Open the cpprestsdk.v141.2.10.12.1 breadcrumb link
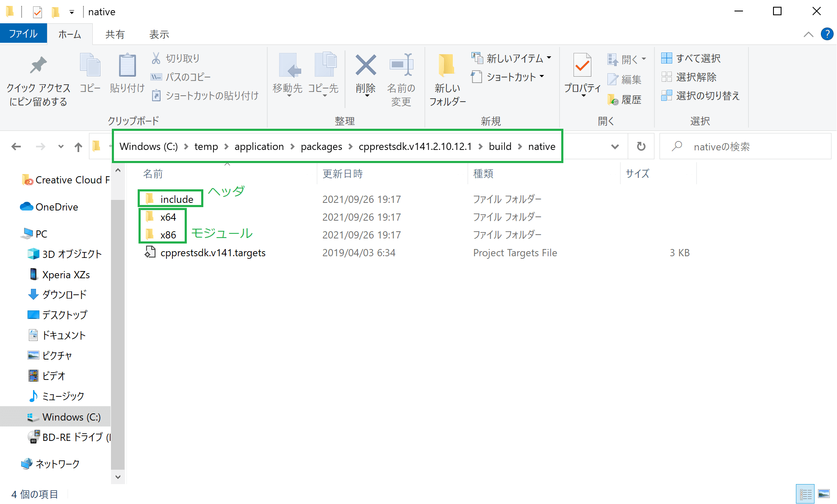This screenshot has width=837, height=504. tap(416, 146)
